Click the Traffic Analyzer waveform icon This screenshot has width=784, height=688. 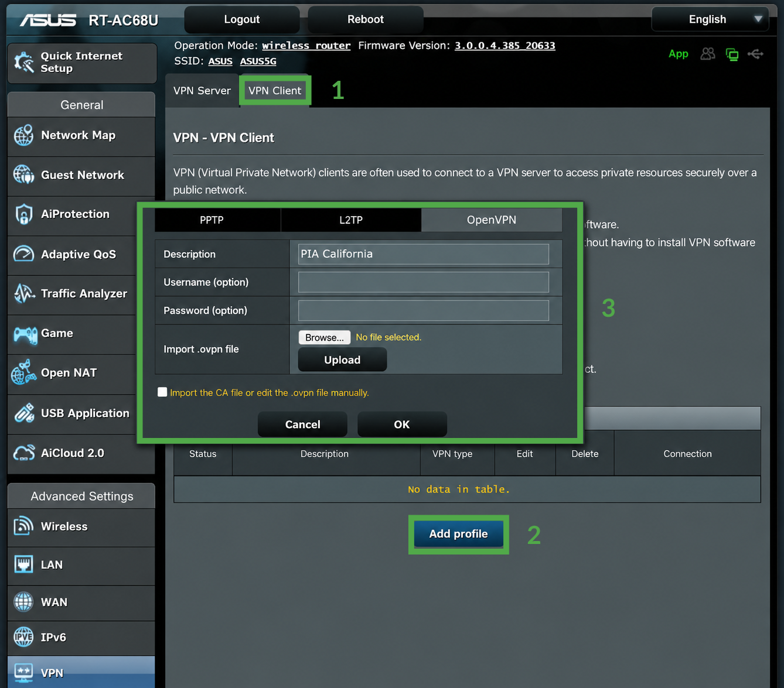click(x=23, y=293)
